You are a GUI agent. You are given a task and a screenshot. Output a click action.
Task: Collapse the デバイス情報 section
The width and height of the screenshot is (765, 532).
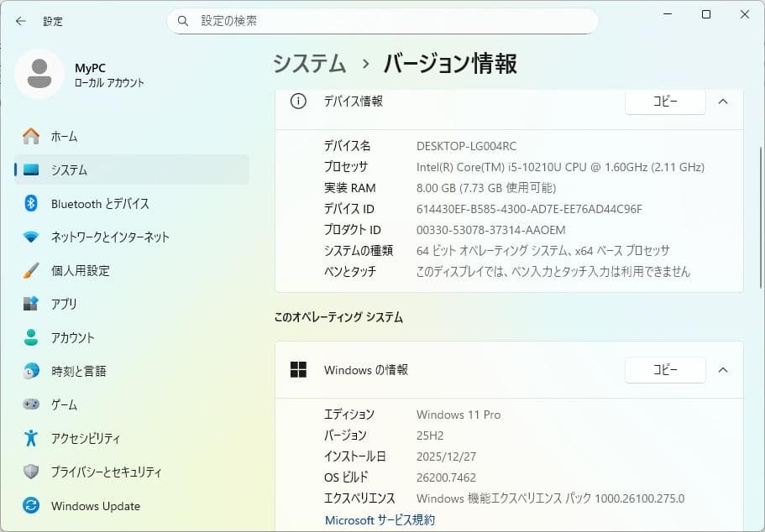point(723,101)
